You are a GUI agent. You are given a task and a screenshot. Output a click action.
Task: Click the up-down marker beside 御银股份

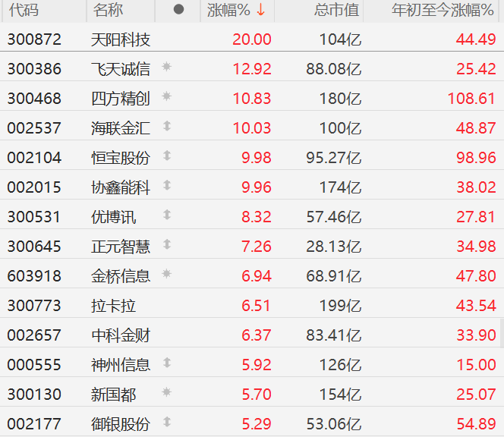(166, 422)
